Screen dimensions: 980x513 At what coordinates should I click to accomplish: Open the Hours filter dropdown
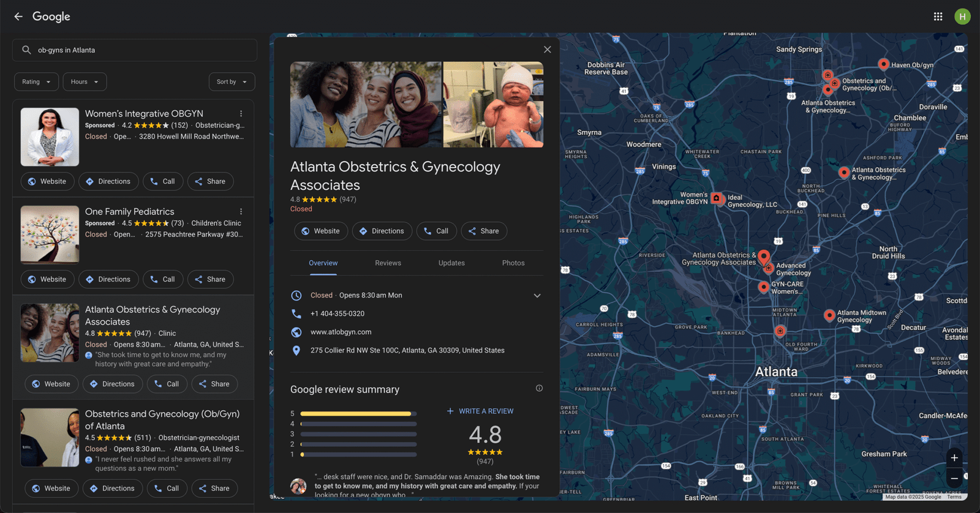tap(85, 82)
